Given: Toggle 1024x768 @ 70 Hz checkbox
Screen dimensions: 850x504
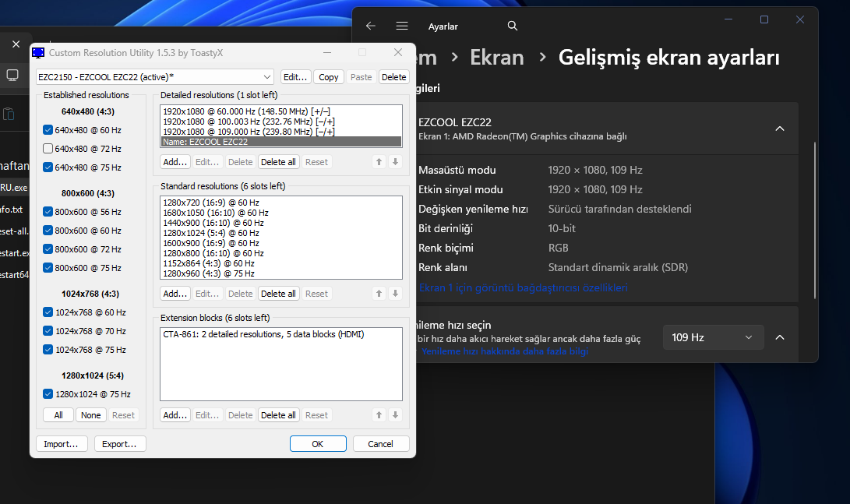Looking at the screenshot, I should point(48,331).
